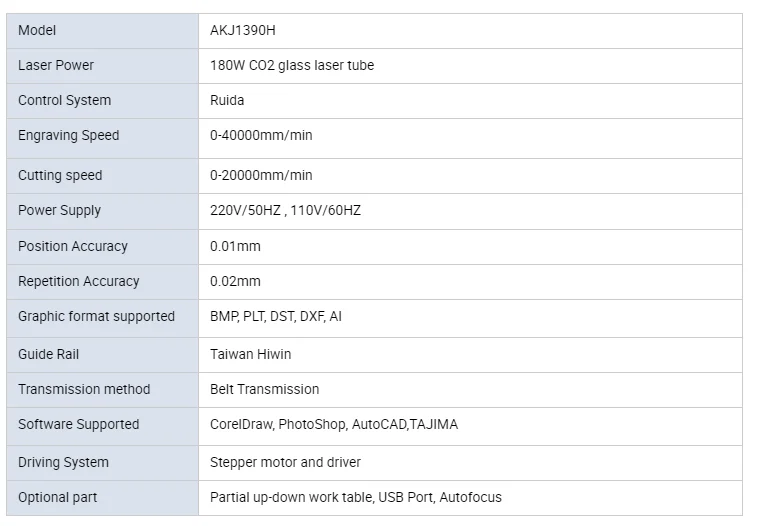Click the Cutting speed label

[60, 175]
